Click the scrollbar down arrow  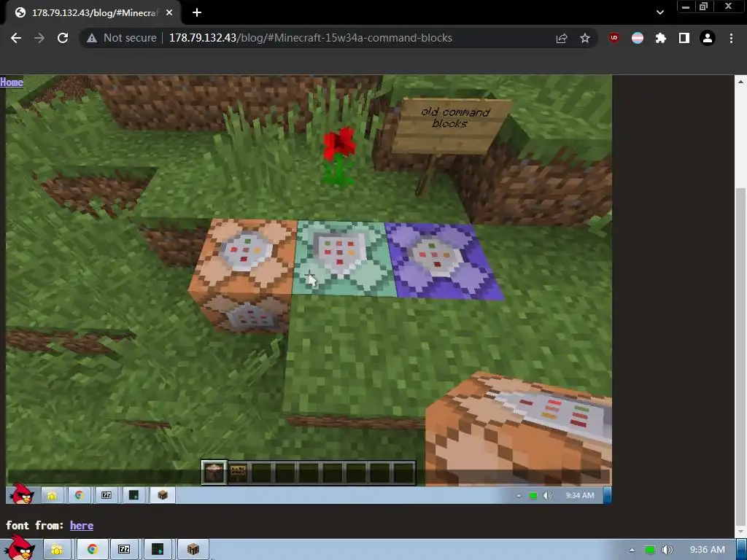pos(740,532)
